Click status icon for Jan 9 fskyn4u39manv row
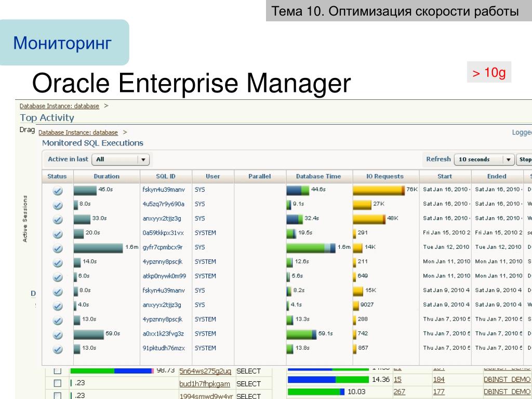532x399 pixels. pyautogui.click(x=58, y=292)
